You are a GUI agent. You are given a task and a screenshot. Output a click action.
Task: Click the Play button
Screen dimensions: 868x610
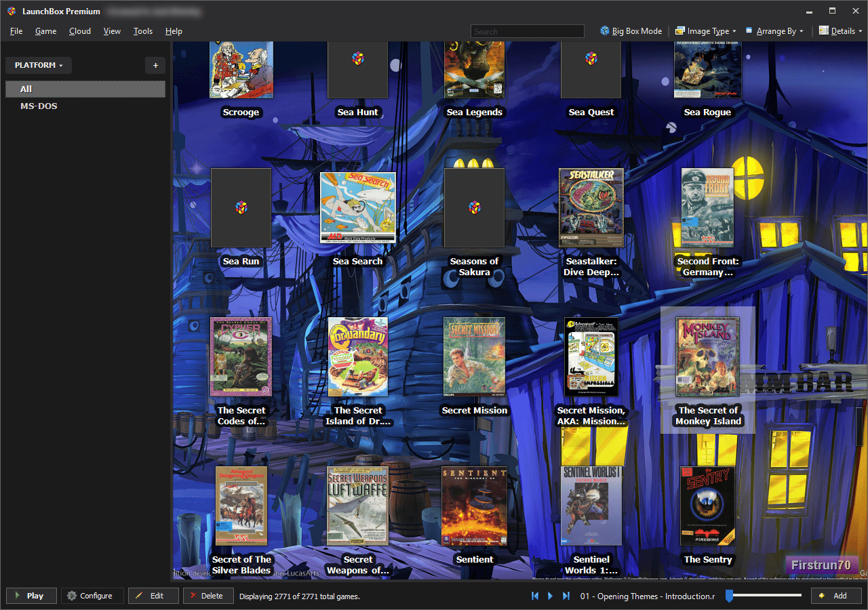(x=31, y=596)
